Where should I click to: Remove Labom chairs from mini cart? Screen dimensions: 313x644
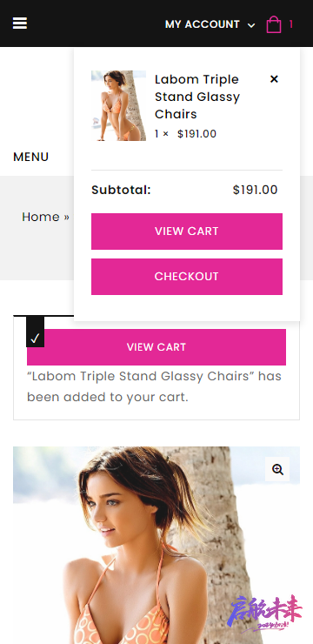[274, 79]
